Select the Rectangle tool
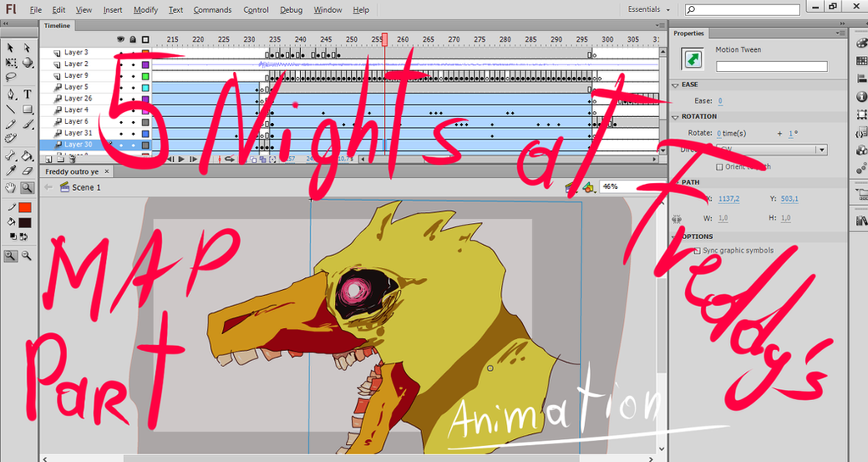Image resolution: width=868 pixels, height=462 pixels. tap(27, 109)
